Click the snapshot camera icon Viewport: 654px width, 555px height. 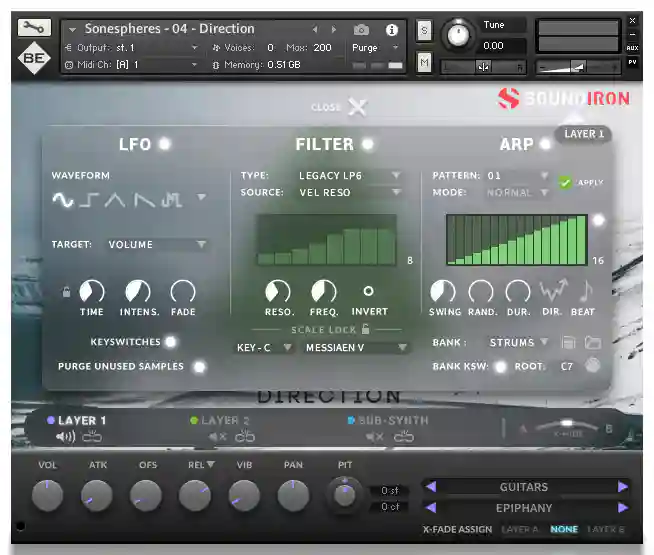[x=361, y=30]
